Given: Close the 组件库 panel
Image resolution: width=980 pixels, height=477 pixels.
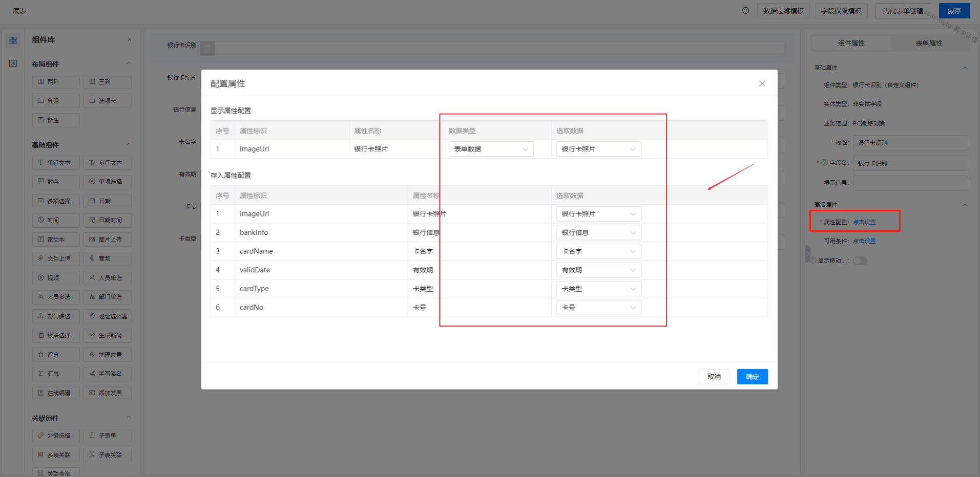Looking at the screenshot, I should tap(129, 39).
